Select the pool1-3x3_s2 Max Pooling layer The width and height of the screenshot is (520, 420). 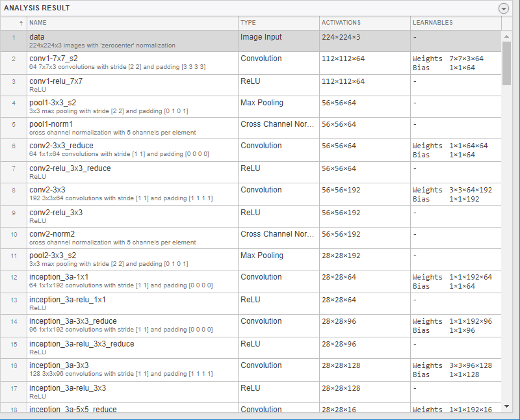coord(53,103)
